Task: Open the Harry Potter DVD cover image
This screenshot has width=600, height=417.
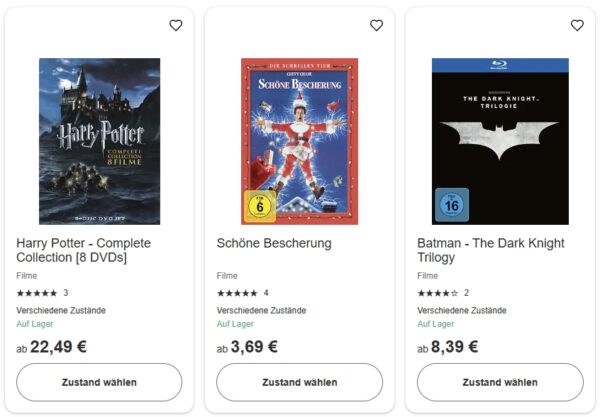Action: pyautogui.click(x=99, y=141)
